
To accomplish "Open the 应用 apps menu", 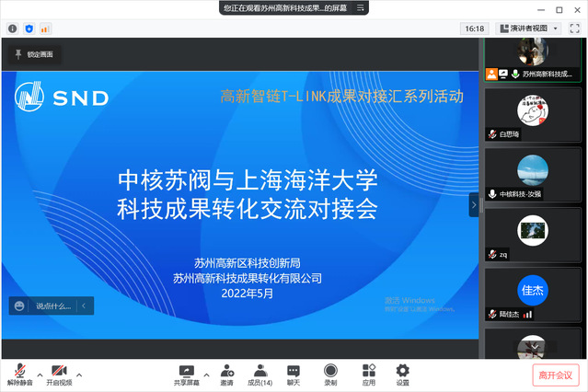I will coord(368,374).
